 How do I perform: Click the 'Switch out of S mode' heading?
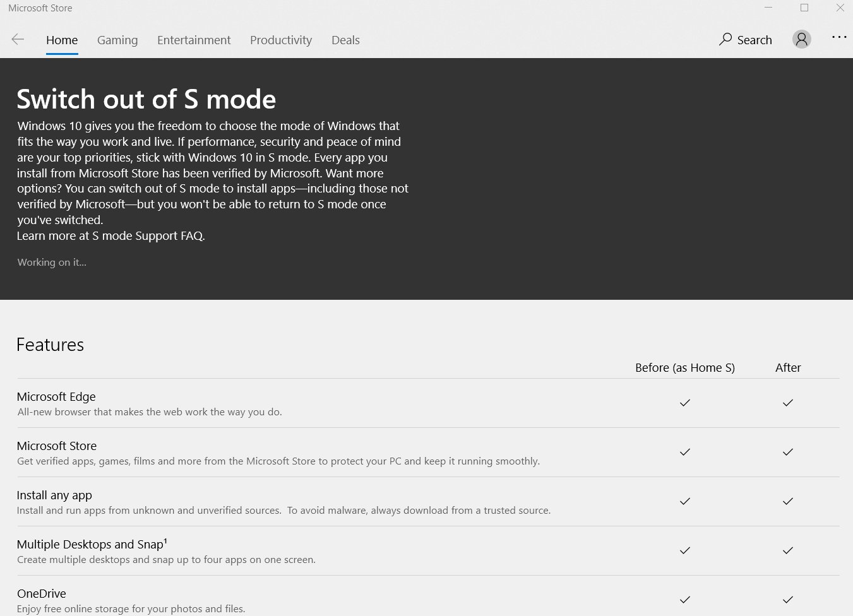click(x=146, y=99)
